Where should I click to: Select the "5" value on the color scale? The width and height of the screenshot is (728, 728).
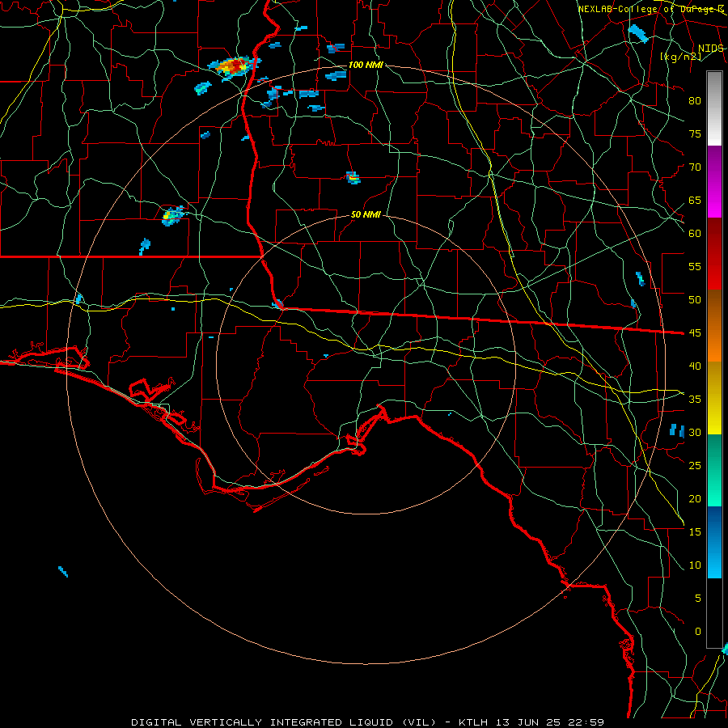698,599
